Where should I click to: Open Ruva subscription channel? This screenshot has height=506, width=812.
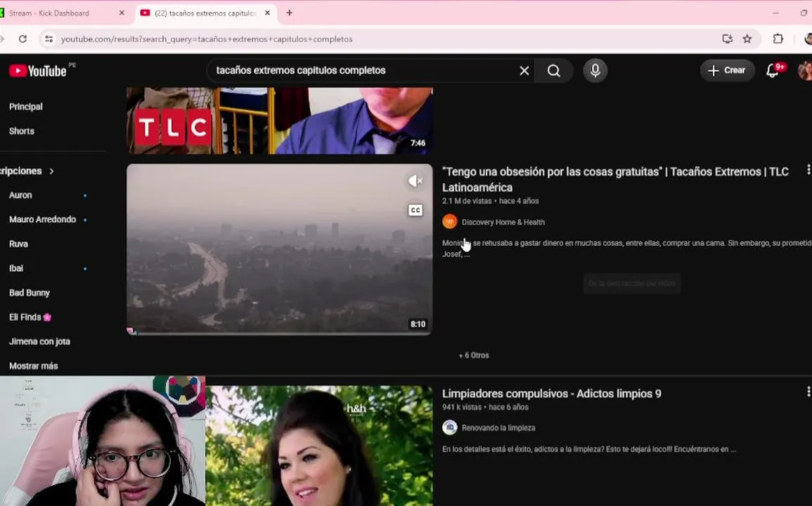[x=19, y=244]
